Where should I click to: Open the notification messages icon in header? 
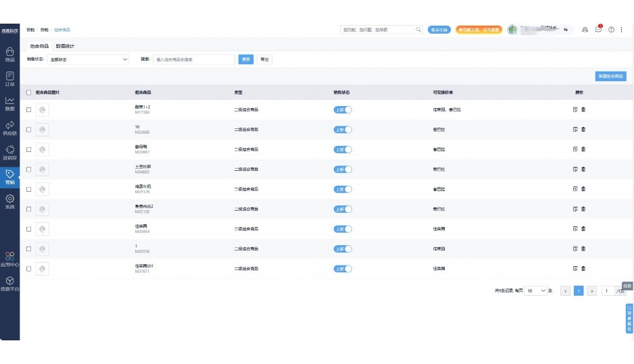(x=598, y=30)
